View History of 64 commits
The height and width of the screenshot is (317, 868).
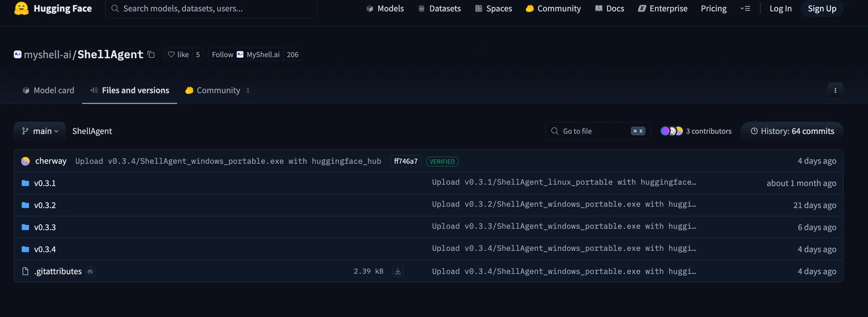click(x=792, y=131)
